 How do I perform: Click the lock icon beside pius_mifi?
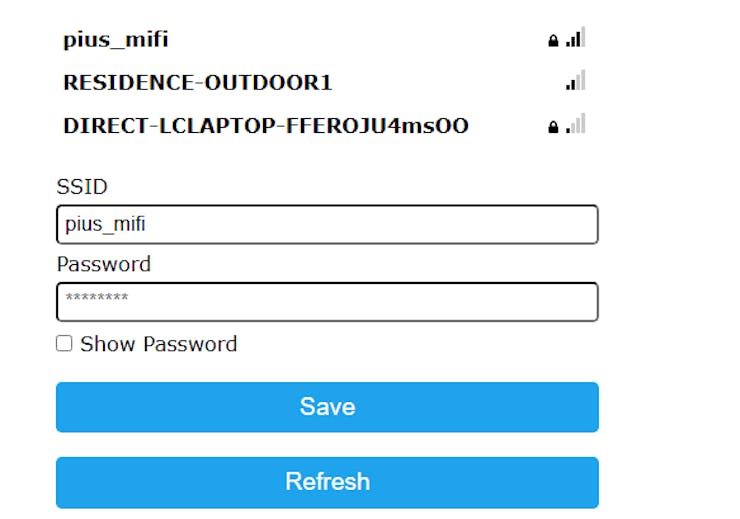pos(552,41)
